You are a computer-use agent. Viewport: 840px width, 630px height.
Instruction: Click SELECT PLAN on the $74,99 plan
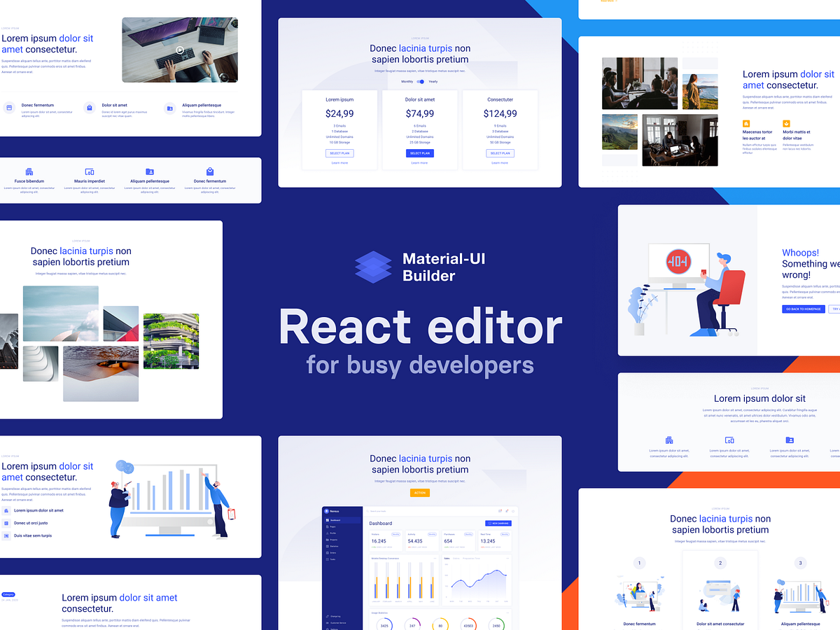tap(420, 153)
